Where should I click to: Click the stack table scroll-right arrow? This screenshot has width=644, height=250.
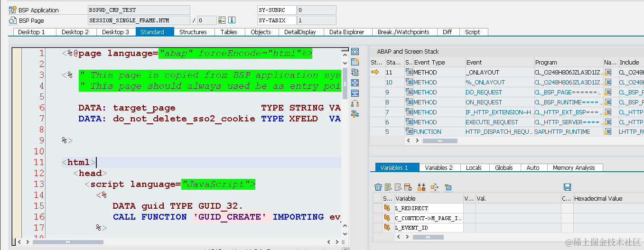click(417, 141)
